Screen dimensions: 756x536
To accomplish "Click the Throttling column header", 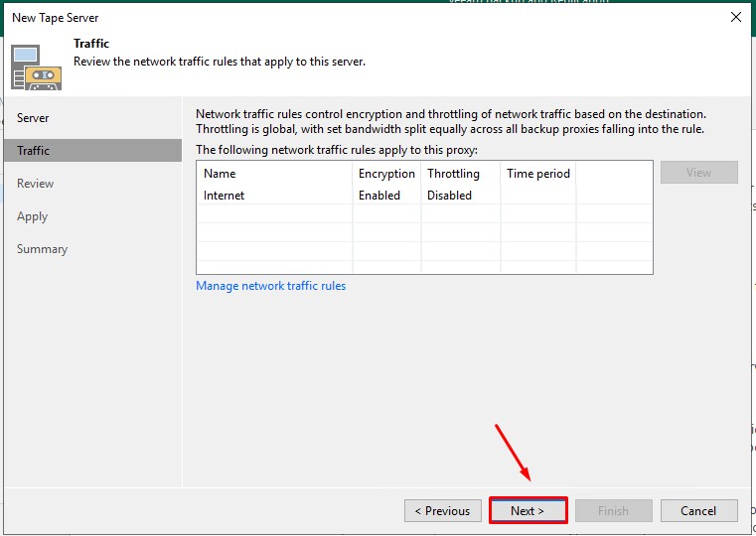I will [x=453, y=174].
